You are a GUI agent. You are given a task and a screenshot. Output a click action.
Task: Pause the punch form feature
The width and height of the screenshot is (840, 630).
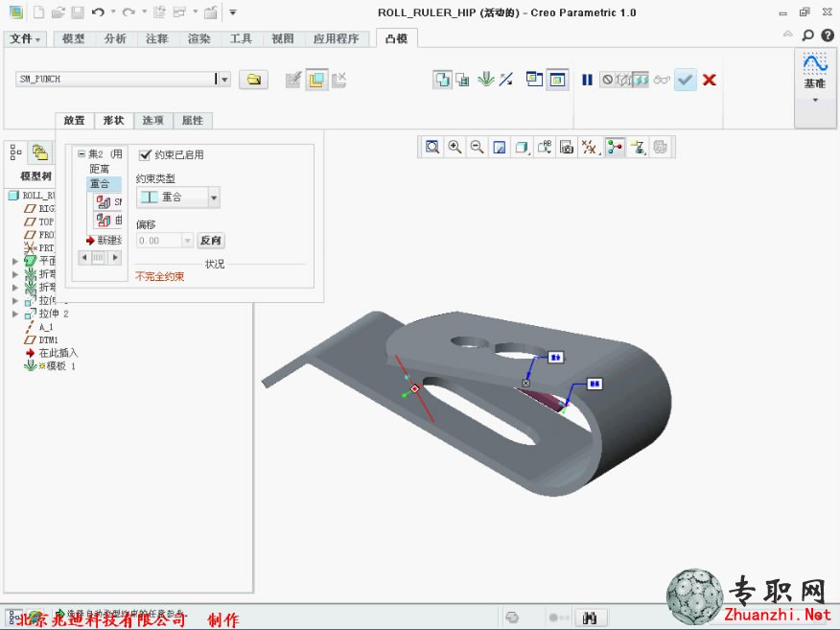(x=587, y=80)
